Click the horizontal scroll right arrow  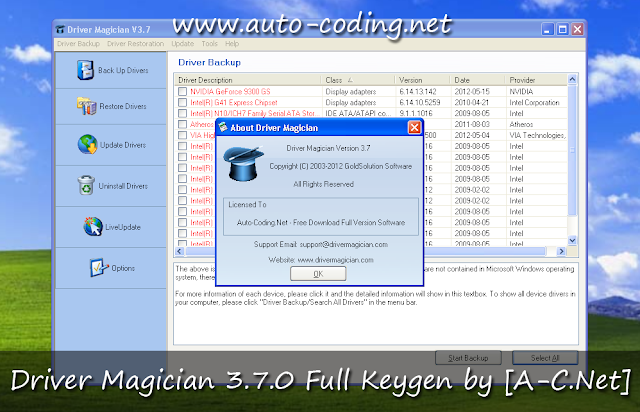[562, 251]
